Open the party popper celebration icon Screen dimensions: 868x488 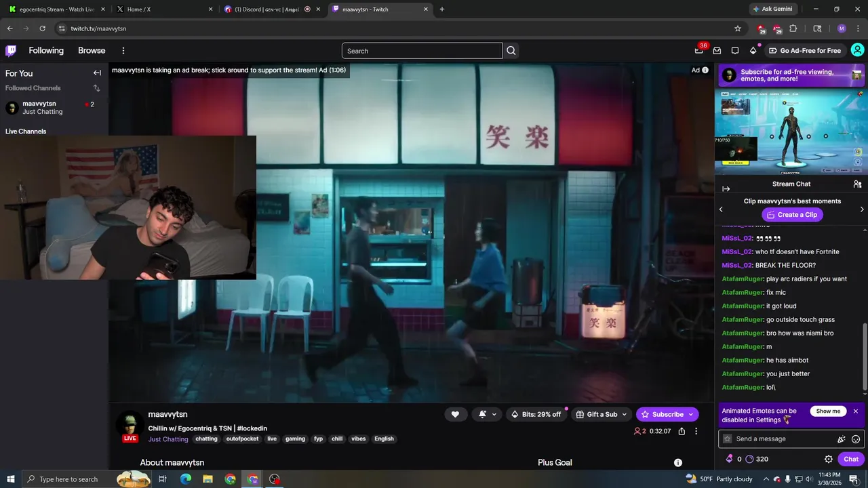(x=842, y=439)
